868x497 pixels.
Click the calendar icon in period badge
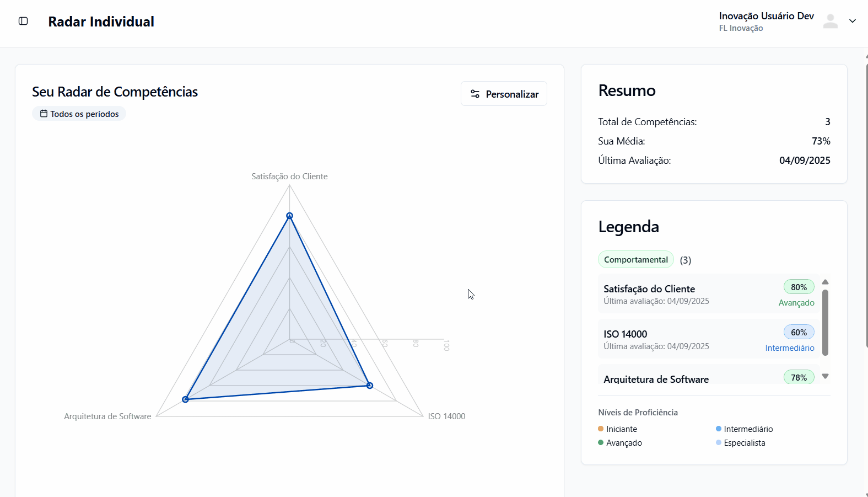coord(44,114)
